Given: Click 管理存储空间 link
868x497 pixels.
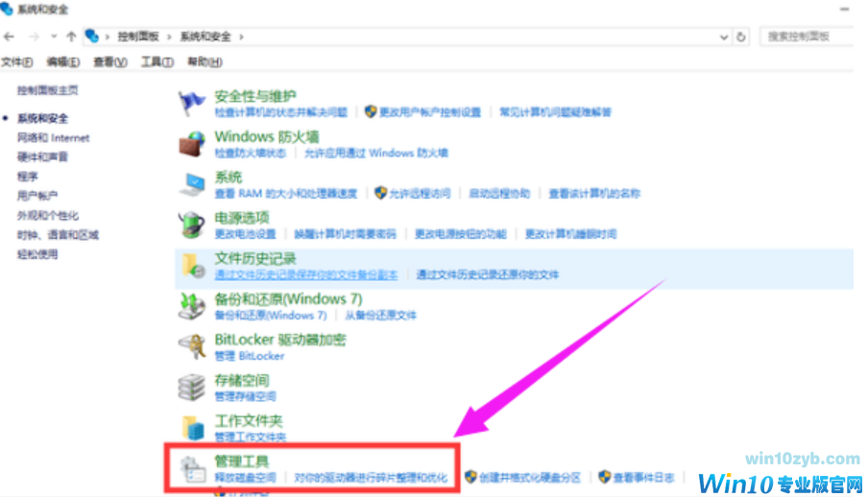Looking at the screenshot, I should coord(245,396).
